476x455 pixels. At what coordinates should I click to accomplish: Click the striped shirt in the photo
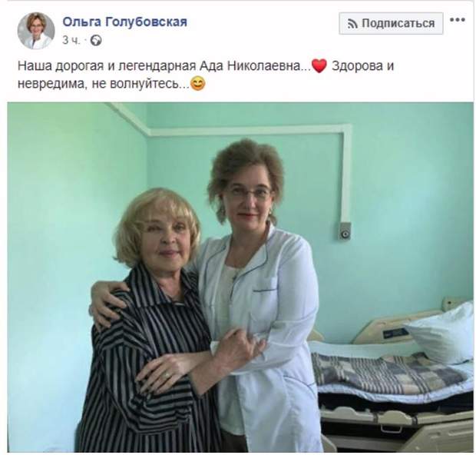(x=146, y=365)
